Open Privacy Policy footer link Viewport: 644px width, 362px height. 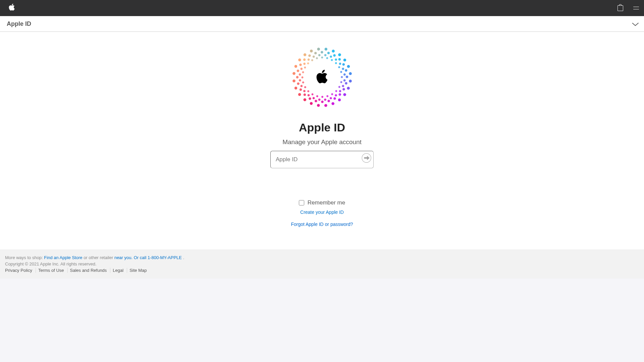(x=18, y=270)
